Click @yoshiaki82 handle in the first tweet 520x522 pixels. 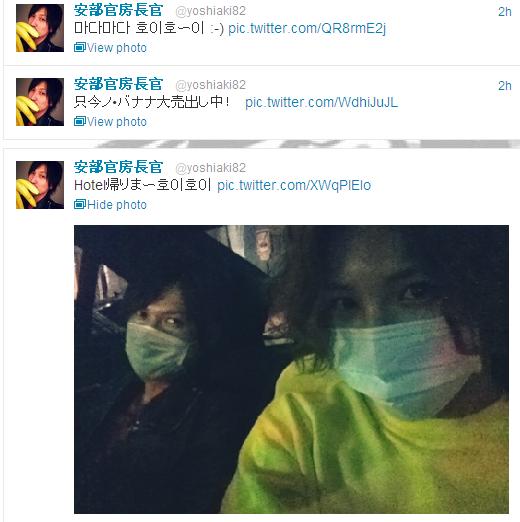pos(211,11)
